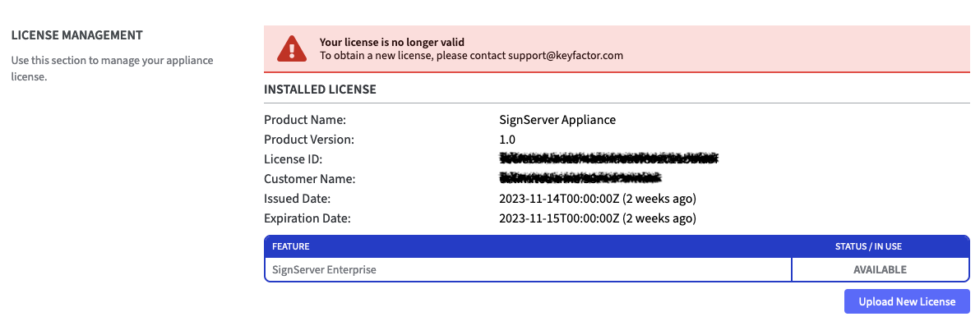The width and height of the screenshot is (980, 335).
Task: Click the Issued Date timestamp value
Action: (x=598, y=199)
